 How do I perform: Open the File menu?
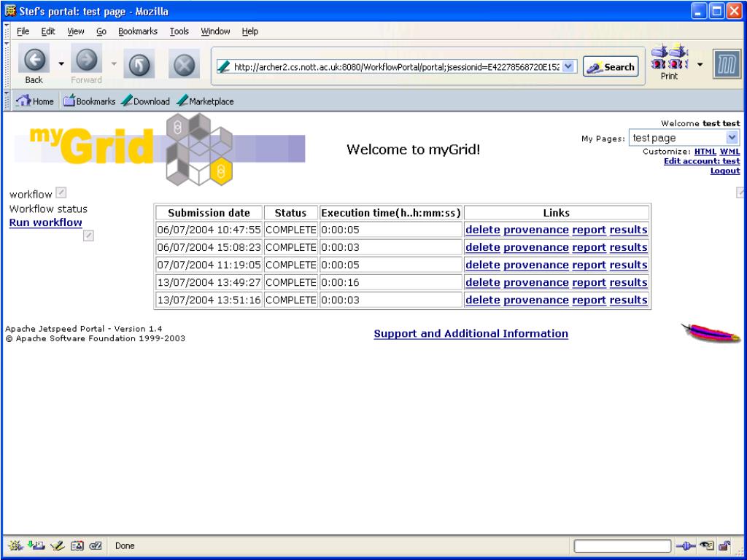(x=23, y=31)
